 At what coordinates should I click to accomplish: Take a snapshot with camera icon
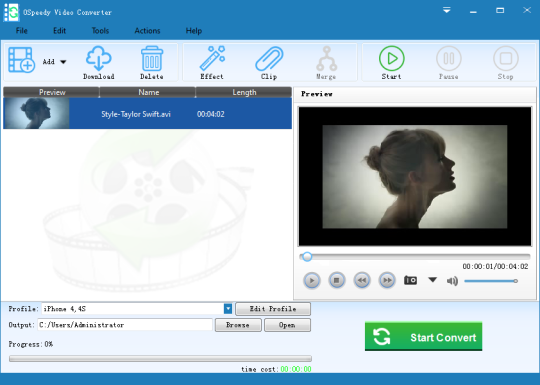click(410, 280)
